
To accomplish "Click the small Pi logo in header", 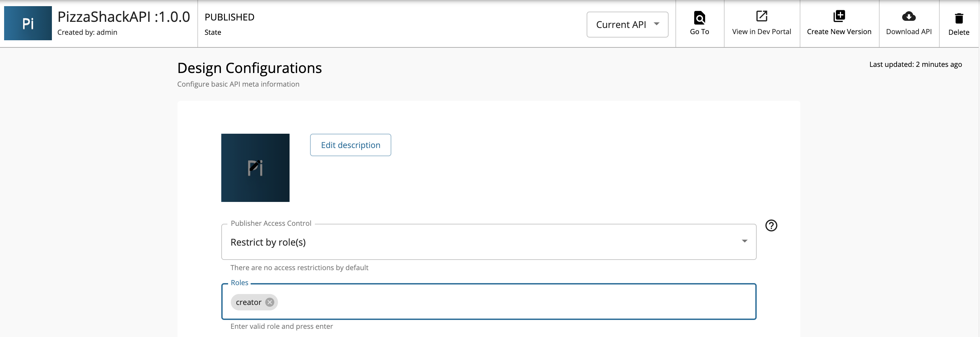I will click(x=28, y=23).
